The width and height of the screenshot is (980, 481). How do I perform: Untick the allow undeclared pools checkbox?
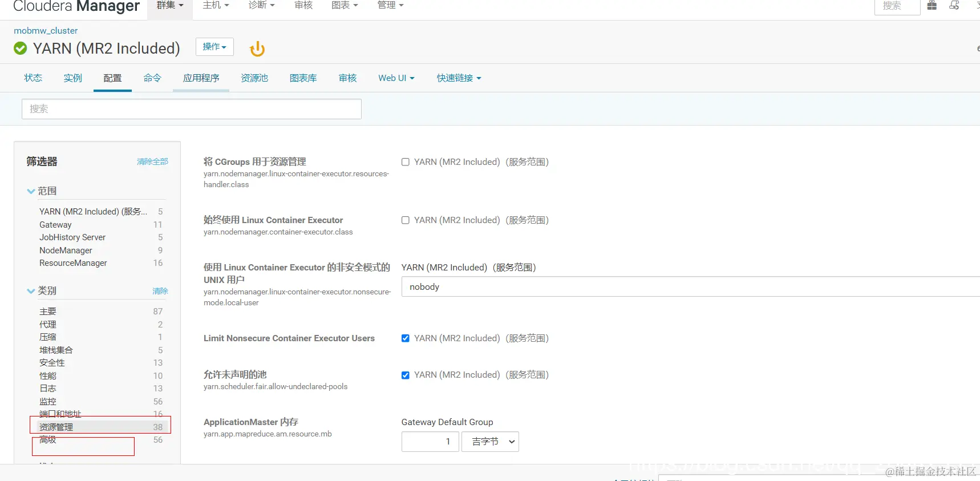coord(406,375)
